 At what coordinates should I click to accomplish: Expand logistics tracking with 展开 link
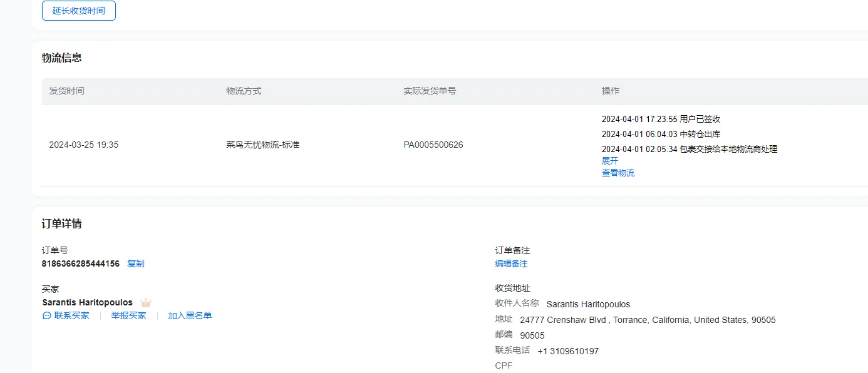tap(610, 161)
